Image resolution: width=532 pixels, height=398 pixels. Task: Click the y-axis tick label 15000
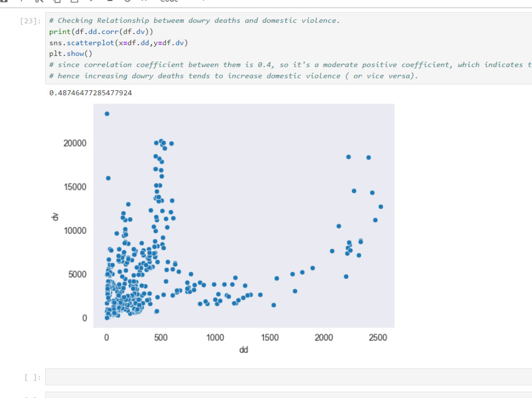point(75,187)
